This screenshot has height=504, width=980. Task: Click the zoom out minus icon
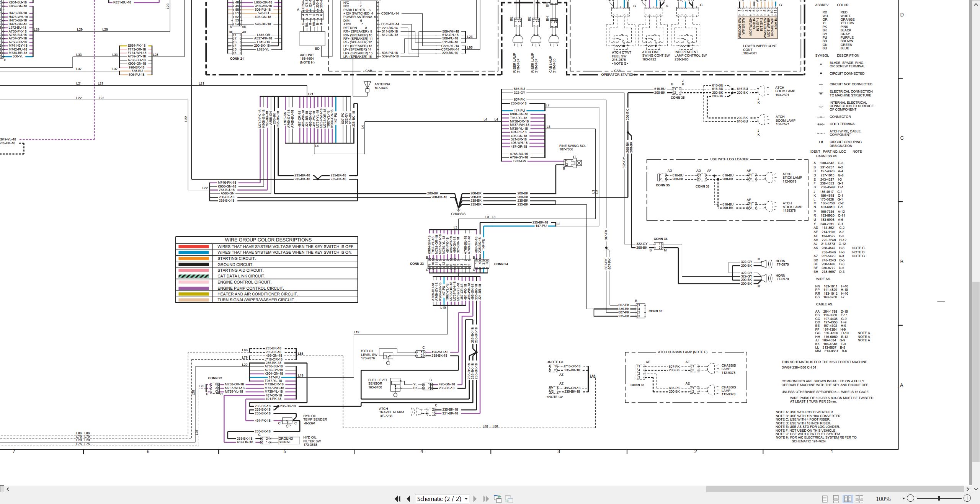click(911, 498)
